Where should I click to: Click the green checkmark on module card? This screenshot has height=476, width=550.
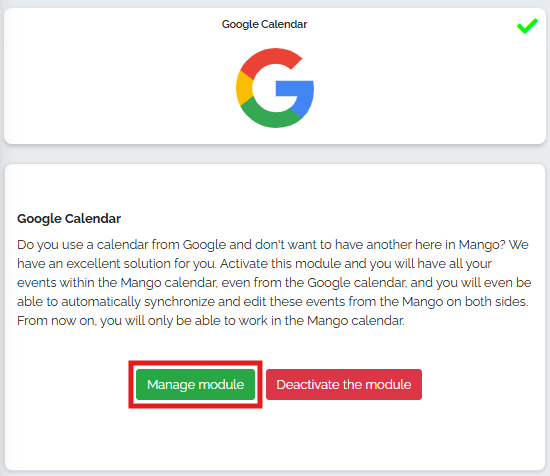tap(527, 26)
